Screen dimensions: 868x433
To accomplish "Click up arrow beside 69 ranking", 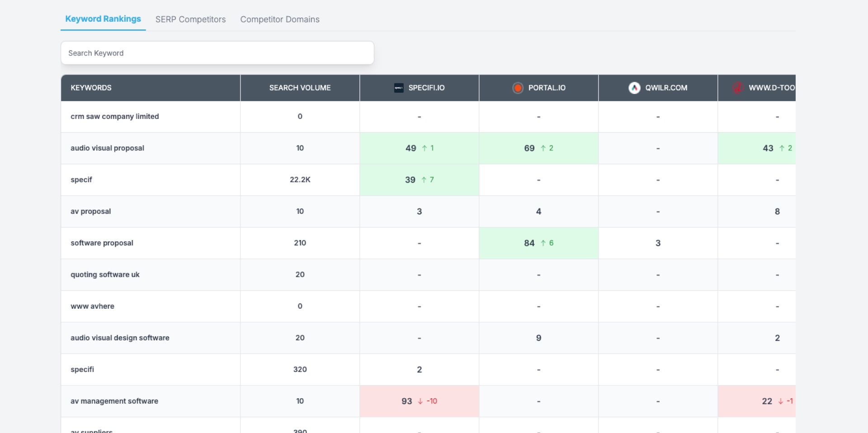I will click(x=543, y=148).
